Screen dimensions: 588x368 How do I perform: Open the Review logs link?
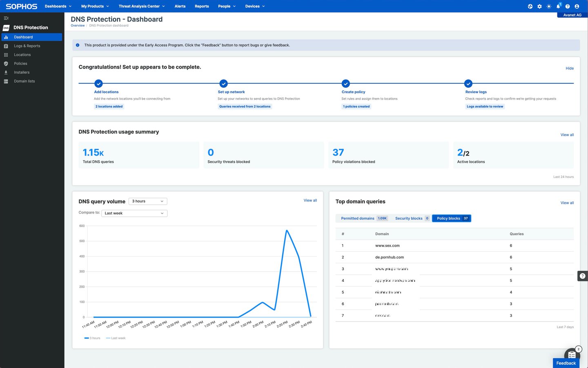point(476,92)
